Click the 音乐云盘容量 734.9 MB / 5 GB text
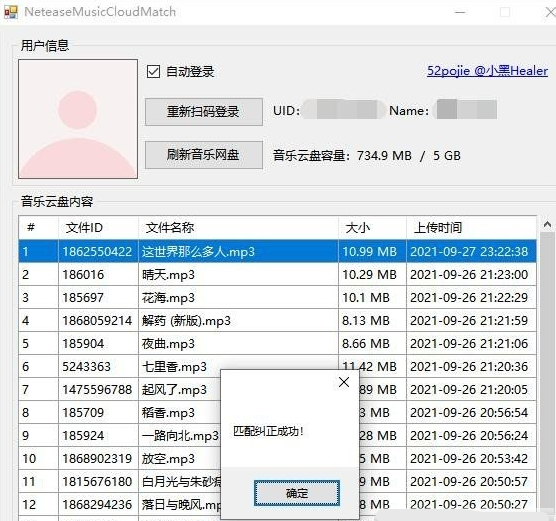Screen dimensions: 556x521 (367, 156)
